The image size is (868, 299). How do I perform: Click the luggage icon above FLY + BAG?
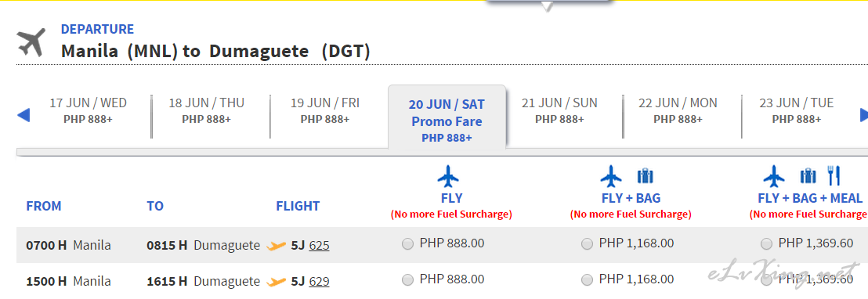point(645,177)
